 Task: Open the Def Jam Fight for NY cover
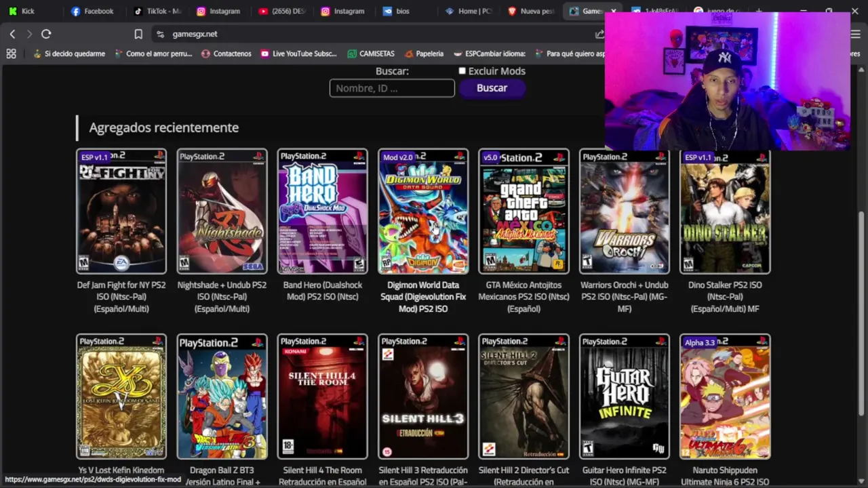(121, 211)
